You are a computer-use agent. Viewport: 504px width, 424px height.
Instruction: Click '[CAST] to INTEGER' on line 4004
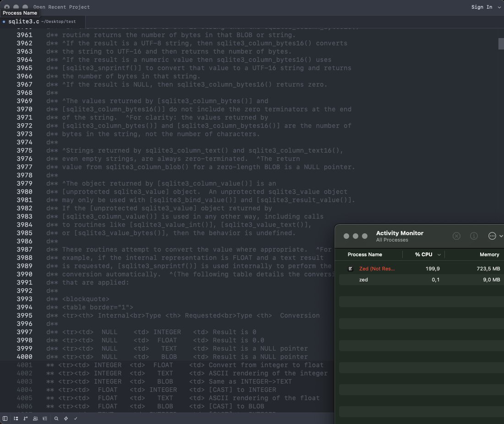pyautogui.click(x=242, y=390)
